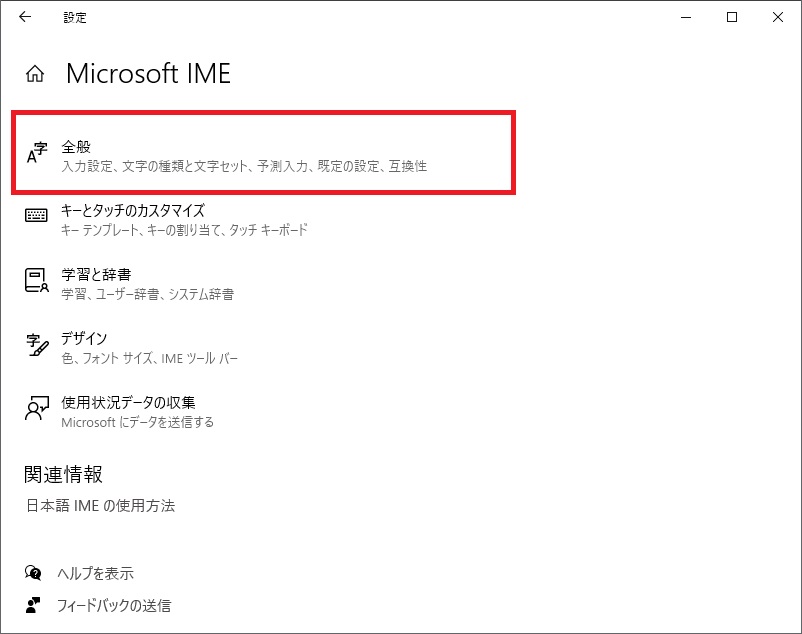This screenshot has height=634, width=802.
Task: Click ヘルプを表示 link
Action: (96, 573)
